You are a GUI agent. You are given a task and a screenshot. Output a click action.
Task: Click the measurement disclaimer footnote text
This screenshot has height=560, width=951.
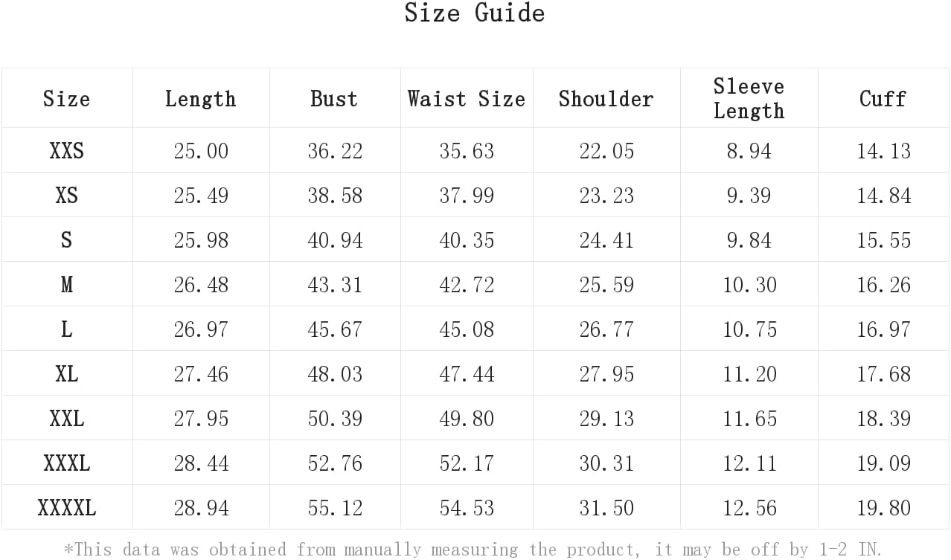point(473,550)
